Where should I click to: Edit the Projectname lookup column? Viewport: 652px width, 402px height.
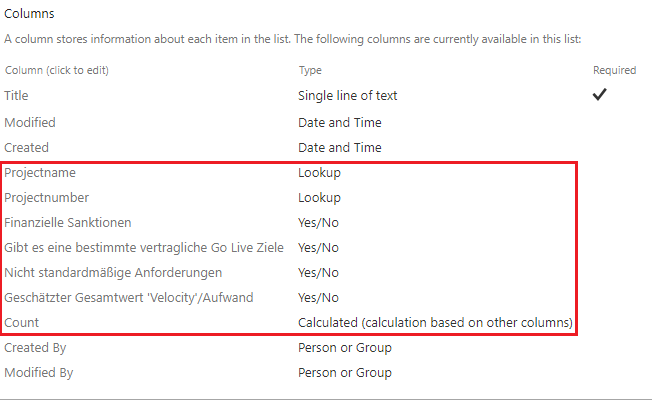[x=40, y=173]
